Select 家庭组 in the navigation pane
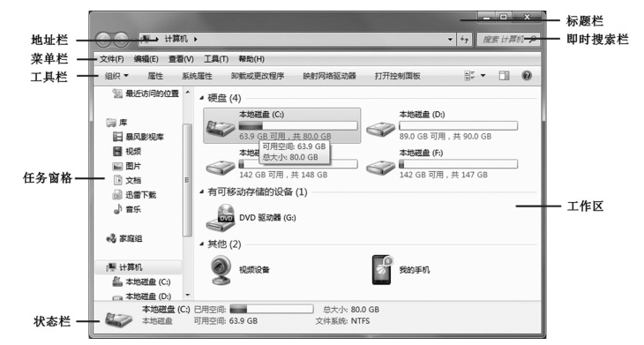Viewport: 644px width, 345px height. point(124,238)
